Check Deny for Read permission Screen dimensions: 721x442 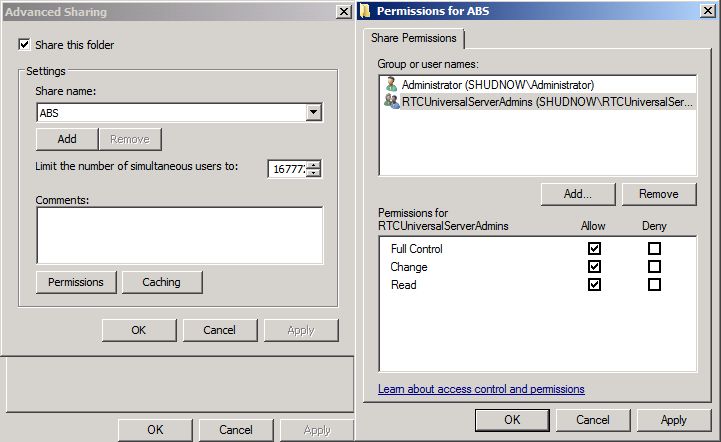tap(654, 285)
